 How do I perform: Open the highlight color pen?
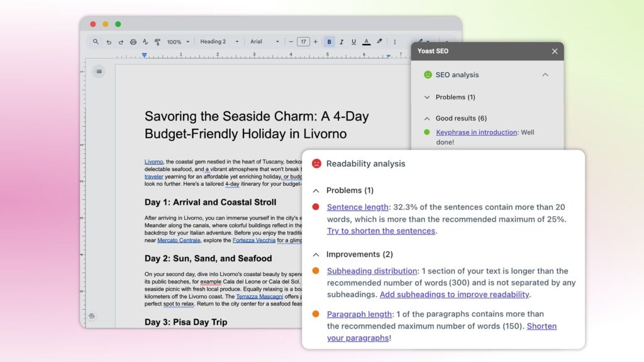point(379,42)
